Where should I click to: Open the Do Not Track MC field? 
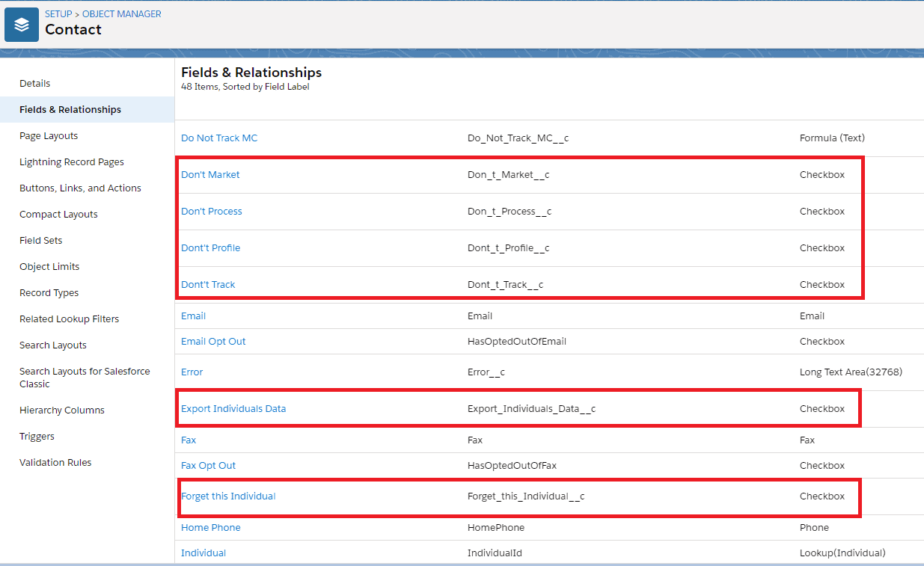tap(219, 138)
